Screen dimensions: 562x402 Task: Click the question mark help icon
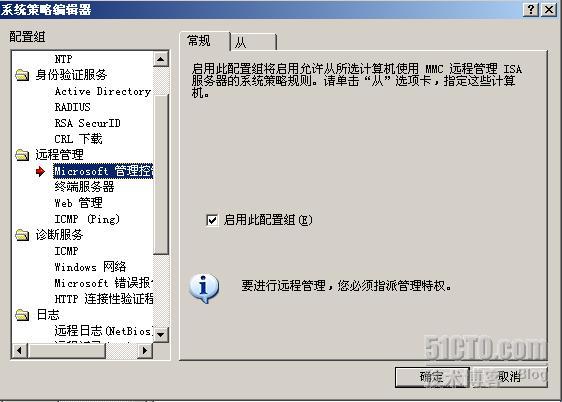point(531,9)
